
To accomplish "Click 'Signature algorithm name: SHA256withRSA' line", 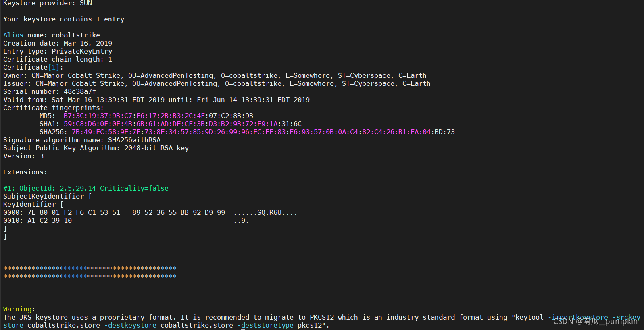I will pos(82,140).
